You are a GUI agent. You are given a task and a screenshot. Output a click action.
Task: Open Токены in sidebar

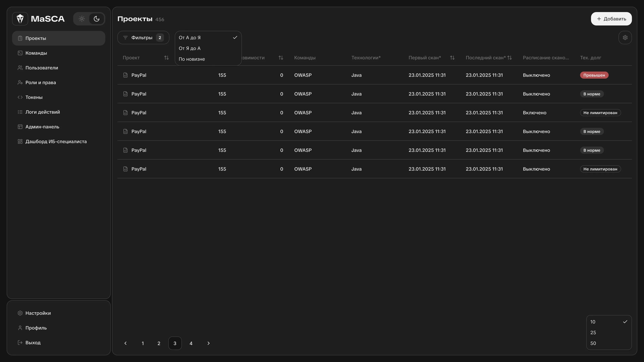34,97
